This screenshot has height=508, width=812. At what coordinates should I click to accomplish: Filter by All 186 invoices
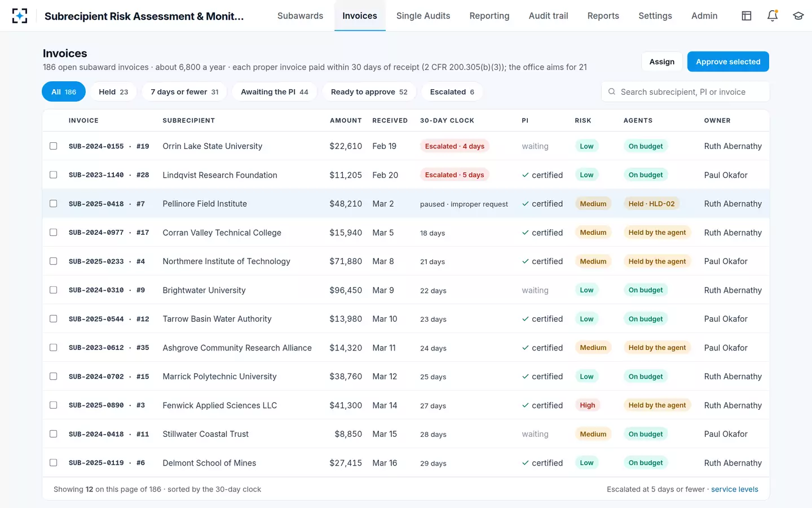(x=64, y=91)
